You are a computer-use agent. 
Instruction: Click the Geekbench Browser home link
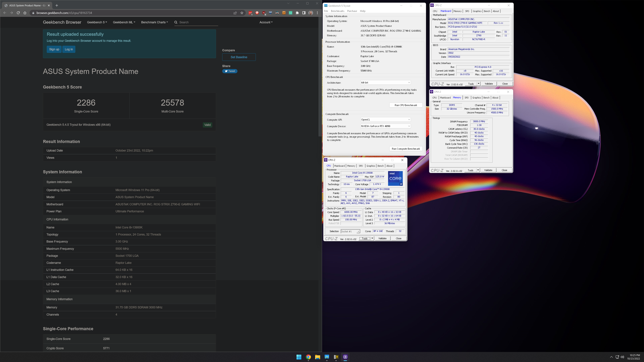click(x=62, y=22)
